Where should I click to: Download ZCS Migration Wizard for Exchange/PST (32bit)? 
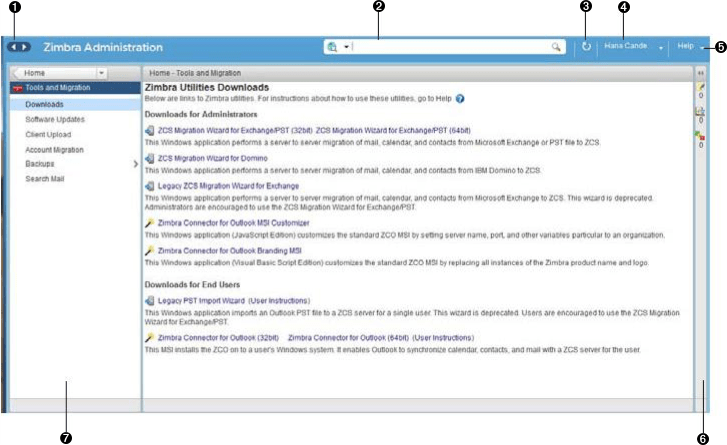coord(235,131)
